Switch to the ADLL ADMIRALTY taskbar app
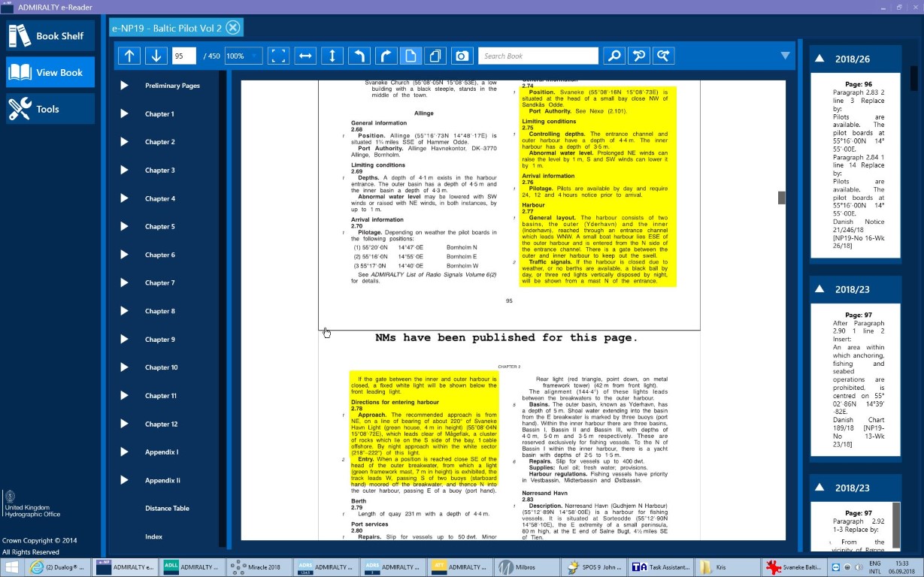 (x=191, y=567)
